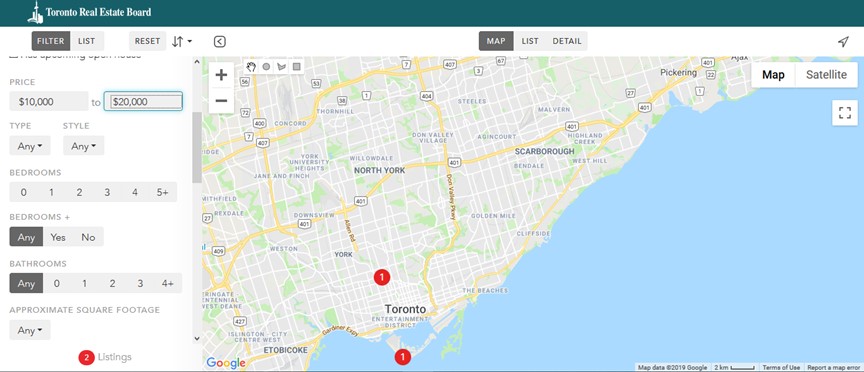
Task: Collapse the filter side panel
Action: [x=219, y=41]
